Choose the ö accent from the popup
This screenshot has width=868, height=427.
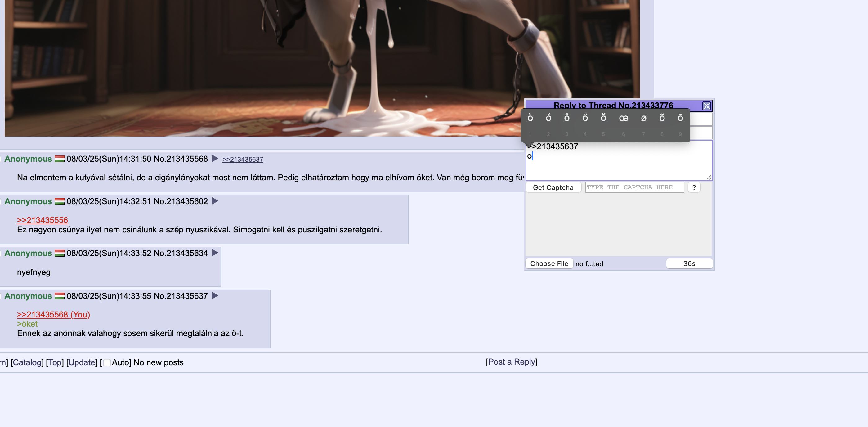pos(585,118)
